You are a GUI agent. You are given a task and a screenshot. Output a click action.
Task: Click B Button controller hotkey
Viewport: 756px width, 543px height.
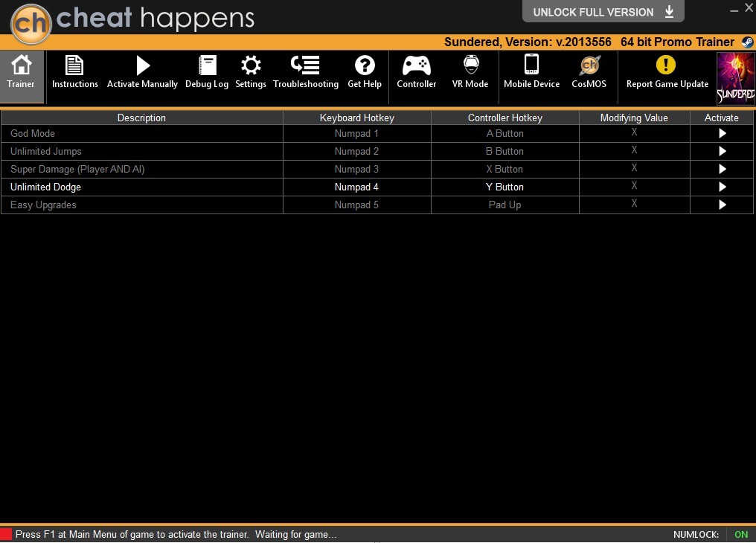point(504,151)
